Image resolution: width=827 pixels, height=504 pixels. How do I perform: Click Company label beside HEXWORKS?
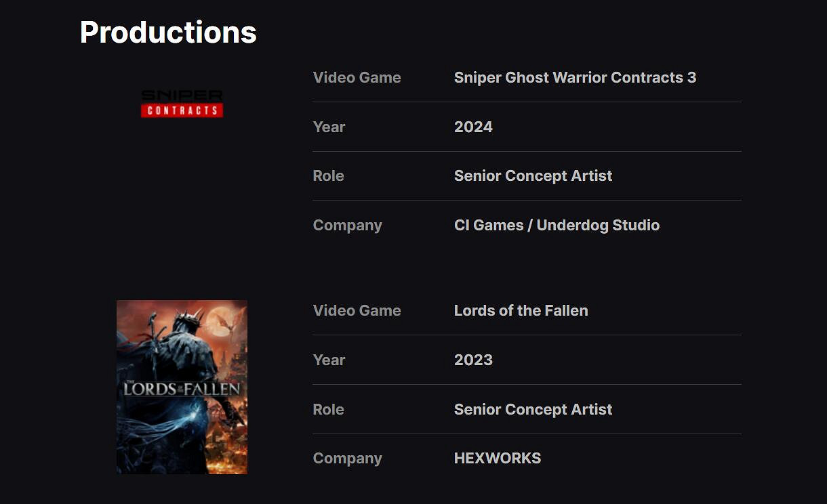[347, 458]
